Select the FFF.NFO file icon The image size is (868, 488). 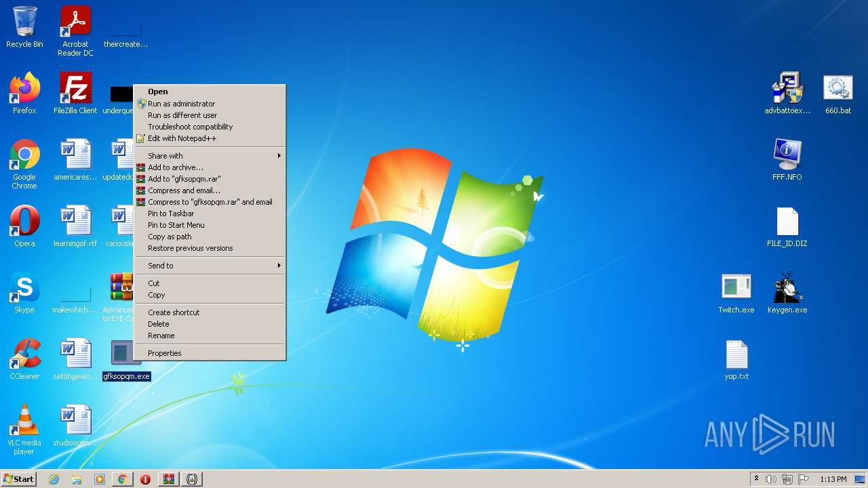(787, 159)
